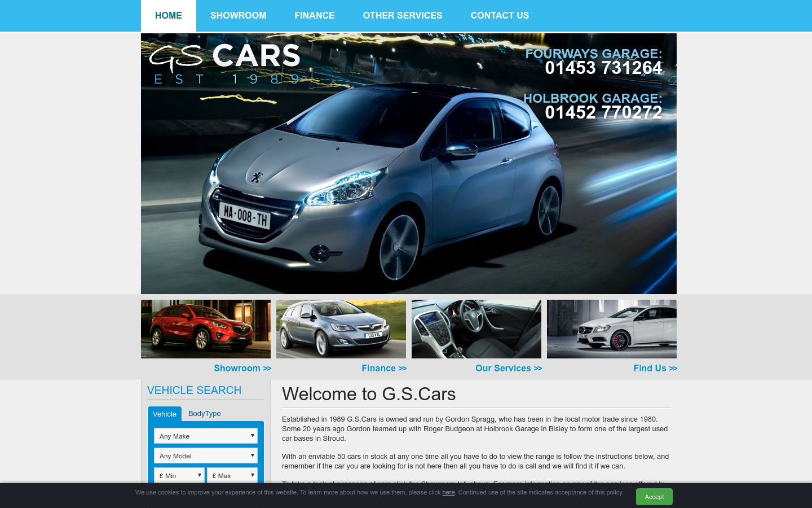The height and width of the screenshot is (508, 812).
Task: Click the red Mazda showroom thumbnail
Action: pos(206,329)
